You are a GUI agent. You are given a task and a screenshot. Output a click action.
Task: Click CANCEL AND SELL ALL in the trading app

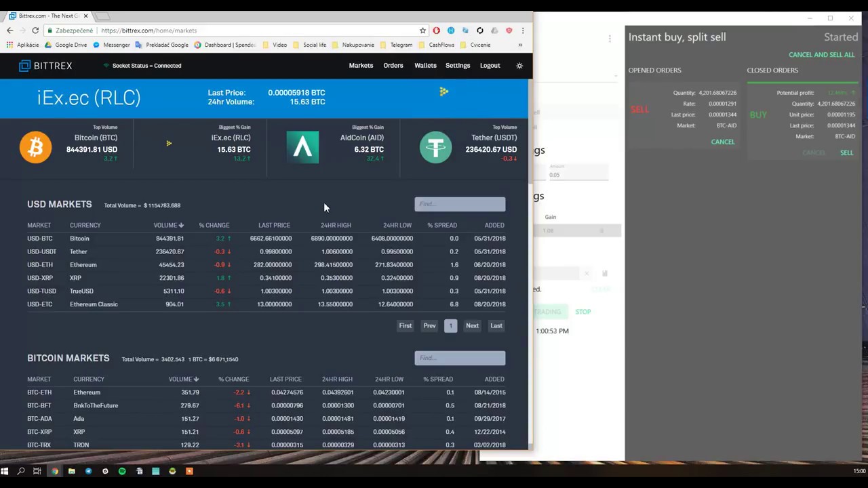pyautogui.click(x=821, y=55)
